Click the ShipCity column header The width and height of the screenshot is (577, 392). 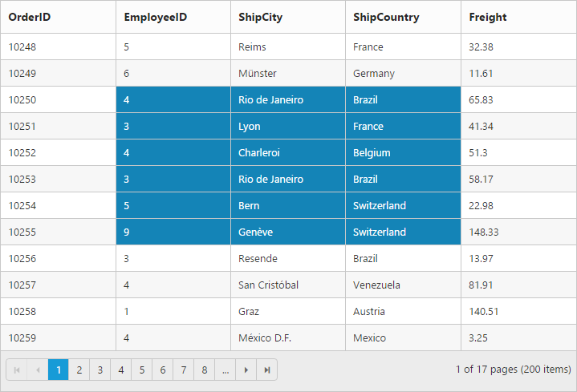click(x=260, y=17)
